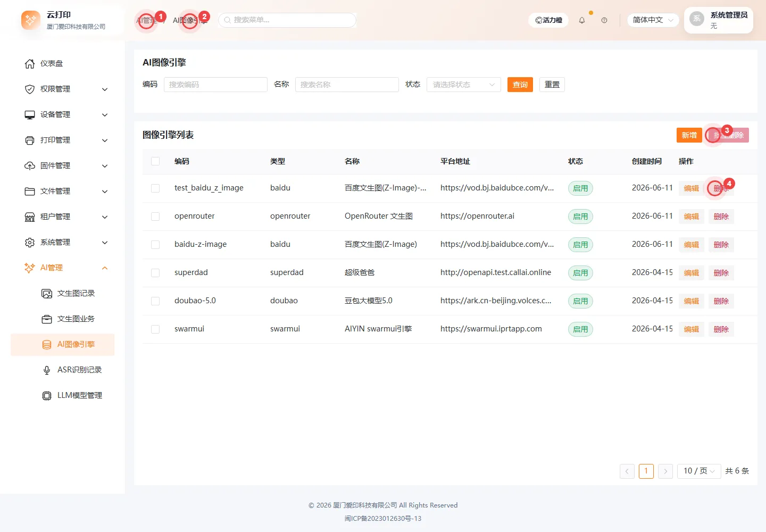Click 编辑 for the test_baidu_z_image row

point(692,188)
